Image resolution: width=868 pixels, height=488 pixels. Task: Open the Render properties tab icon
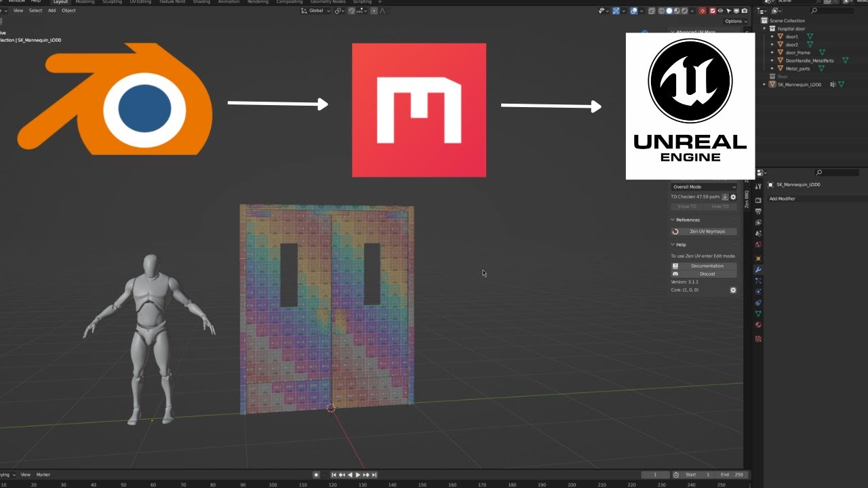point(758,199)
